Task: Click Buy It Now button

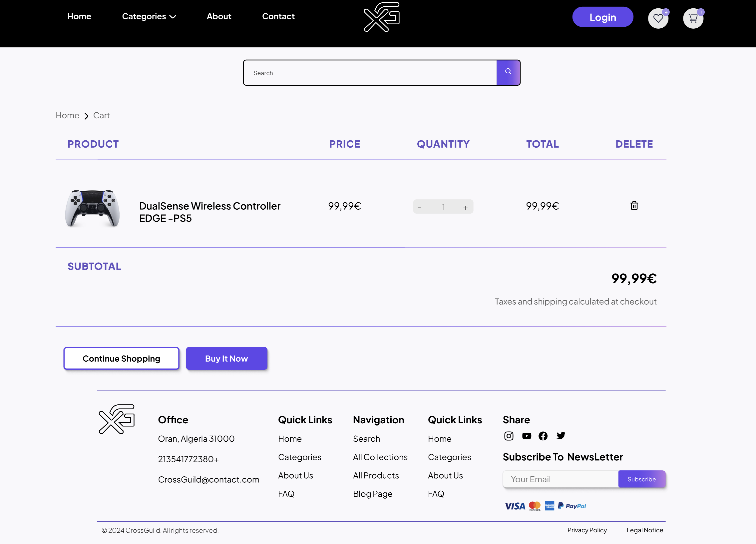Action: point(227,358)
